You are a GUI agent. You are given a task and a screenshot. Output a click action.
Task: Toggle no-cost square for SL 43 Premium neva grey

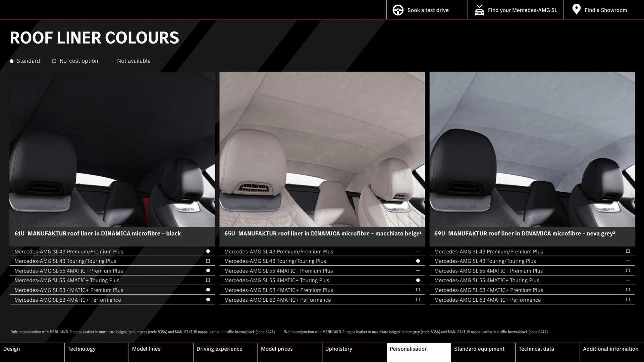[x=628, y=251]
